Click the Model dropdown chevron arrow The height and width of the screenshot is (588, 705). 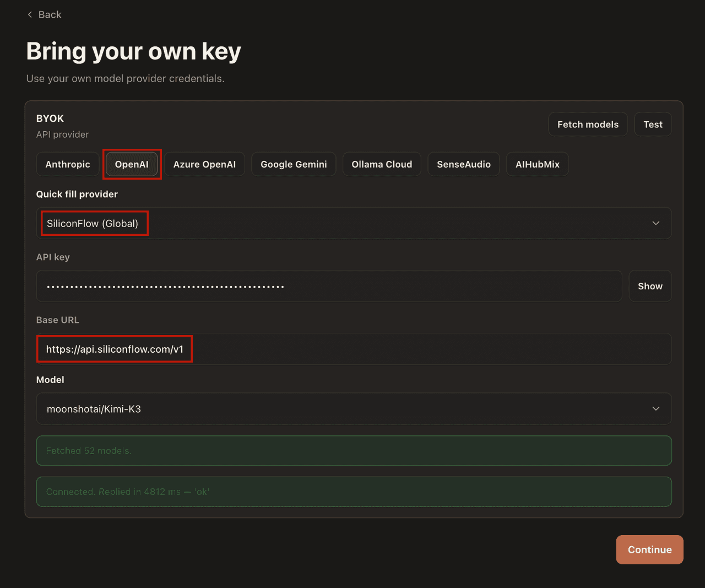click(x=656, y=409)
